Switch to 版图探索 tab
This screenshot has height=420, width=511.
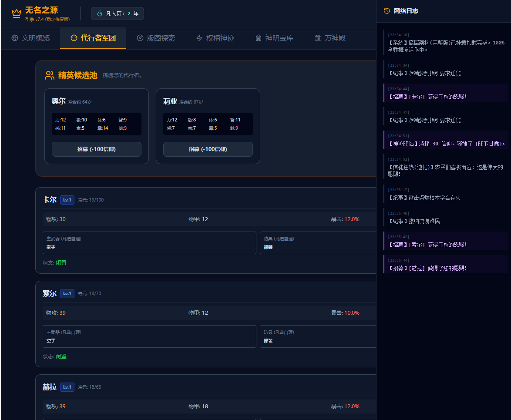[156, 38]
